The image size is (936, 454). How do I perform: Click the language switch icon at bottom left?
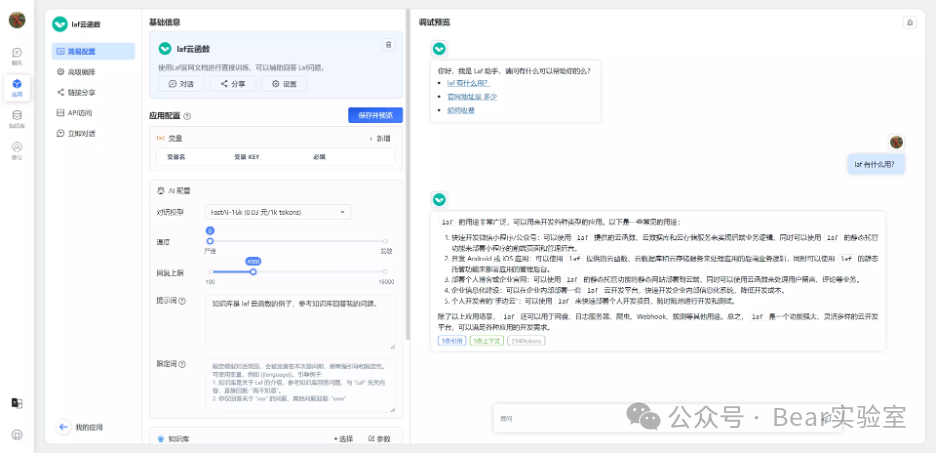point(17,403)
